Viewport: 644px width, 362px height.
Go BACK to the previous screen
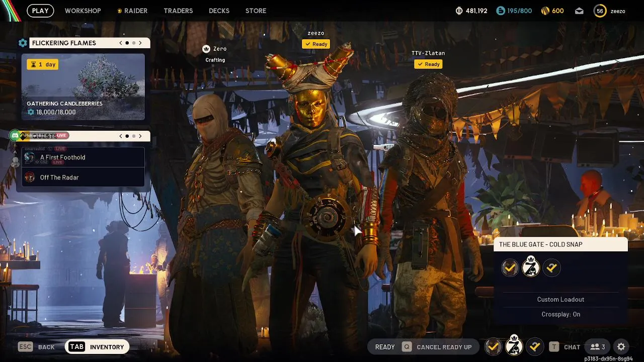(x=46, y=347)
